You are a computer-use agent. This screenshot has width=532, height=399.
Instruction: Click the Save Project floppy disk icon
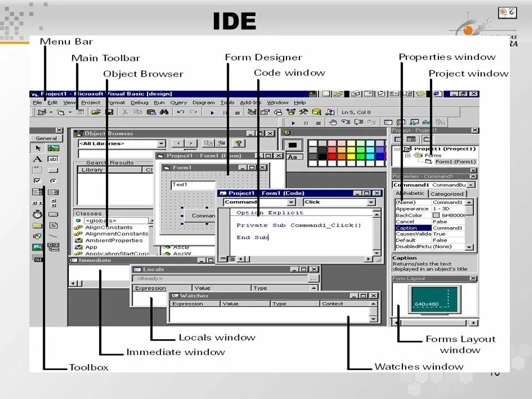click(x=109, y=112)
